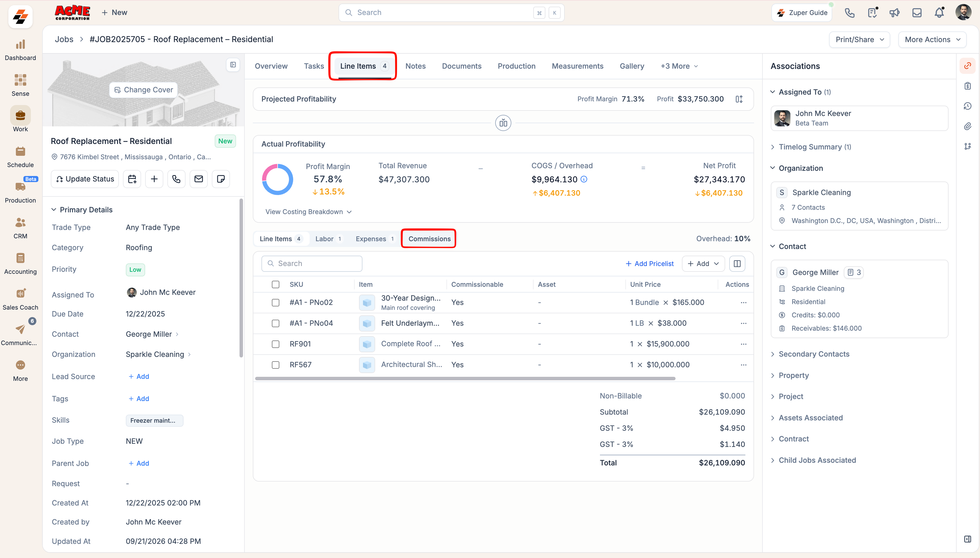Screen dimensions: 980x558
Task: Expand the Secondary Contacts section
Action: (810, 354)
